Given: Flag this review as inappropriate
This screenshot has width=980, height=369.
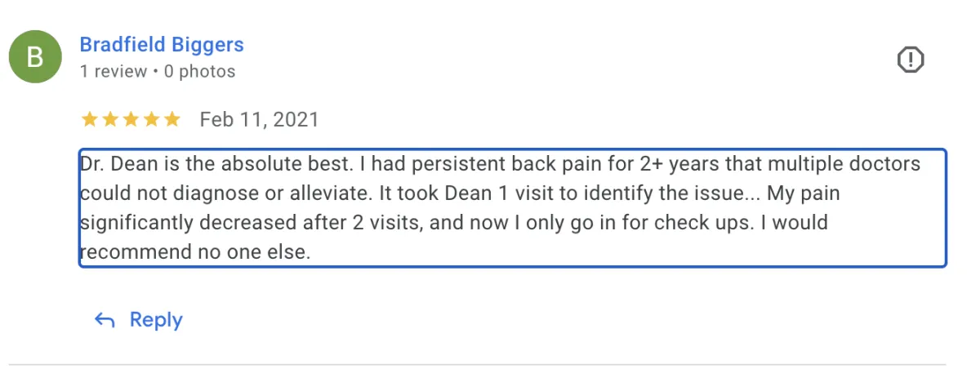Looking at the screenshot, I should pyautogui.click(x=911, y=60).
